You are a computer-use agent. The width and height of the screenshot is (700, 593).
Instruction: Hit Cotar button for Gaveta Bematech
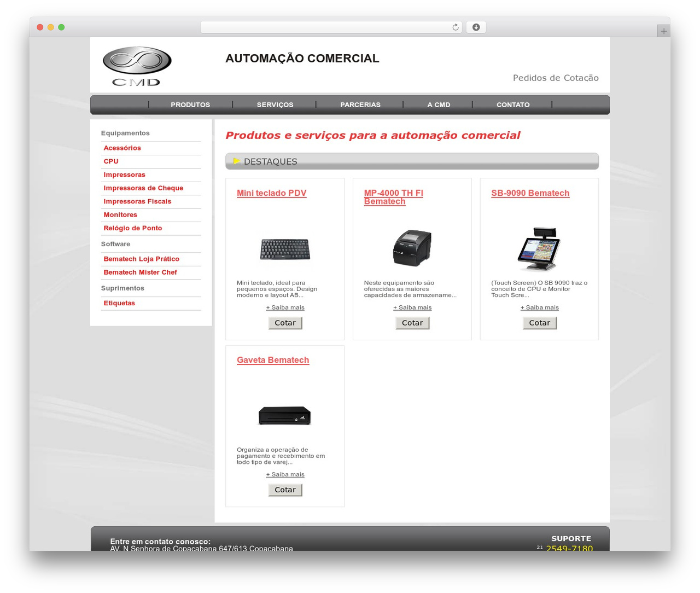(x=285, y=490)
